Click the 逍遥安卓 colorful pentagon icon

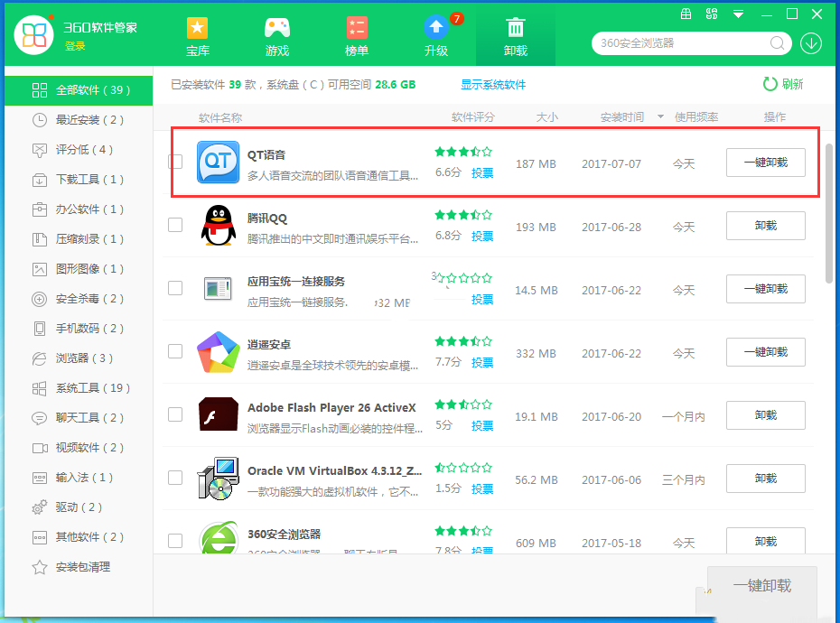coord(218,352)
